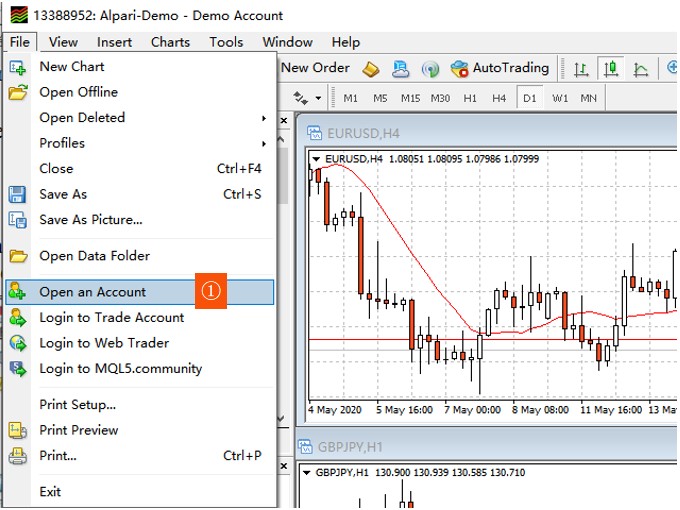Choose Print Setup... entry
Viewport: 680px width, 510px height.
[x=140, y=405]
